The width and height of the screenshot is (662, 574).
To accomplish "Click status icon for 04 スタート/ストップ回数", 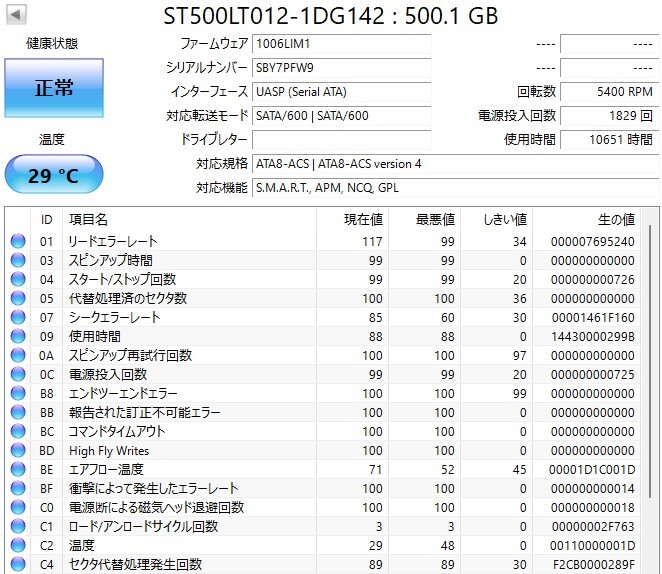I will pos(18,279).
